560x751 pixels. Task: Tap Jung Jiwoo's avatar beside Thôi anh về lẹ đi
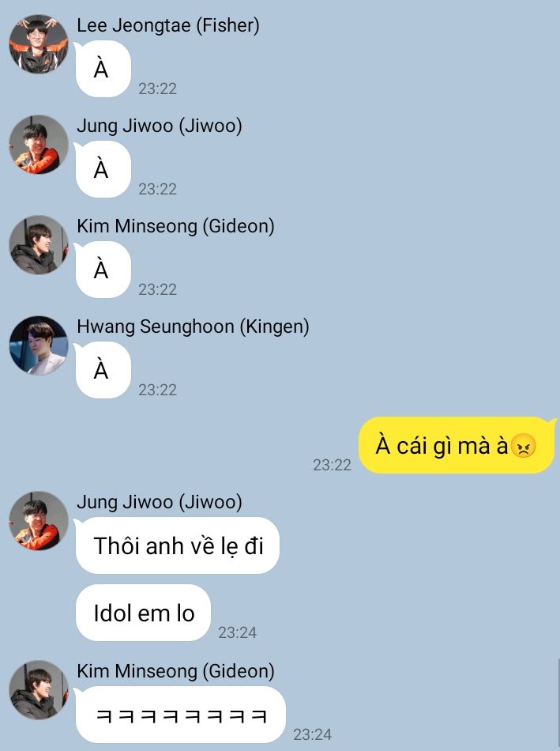coord(39,521)
